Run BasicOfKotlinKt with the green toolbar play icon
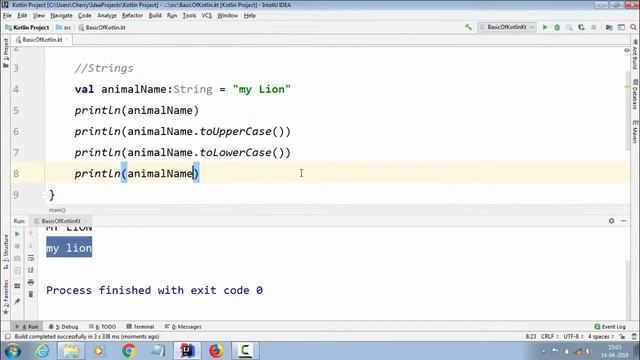Image resolution: width=640 pixels, height=360 pixels. click(x=545, y=27)
